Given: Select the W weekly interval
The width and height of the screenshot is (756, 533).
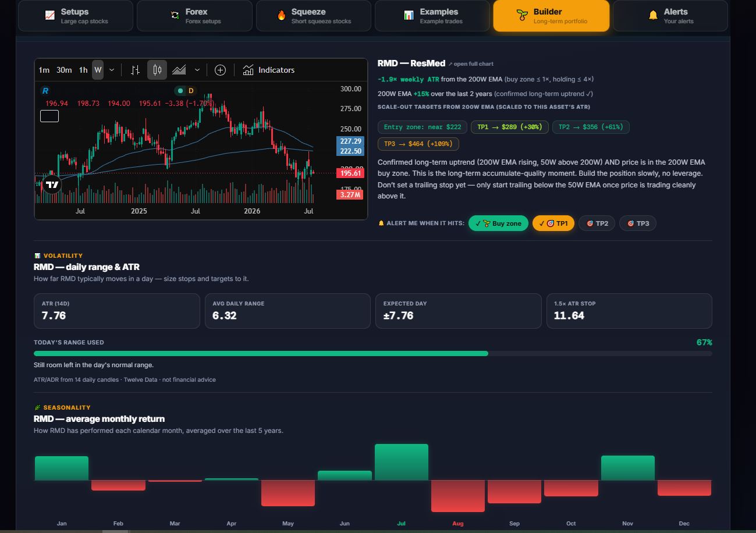Looking at the screenshot, I should point(98,70).
